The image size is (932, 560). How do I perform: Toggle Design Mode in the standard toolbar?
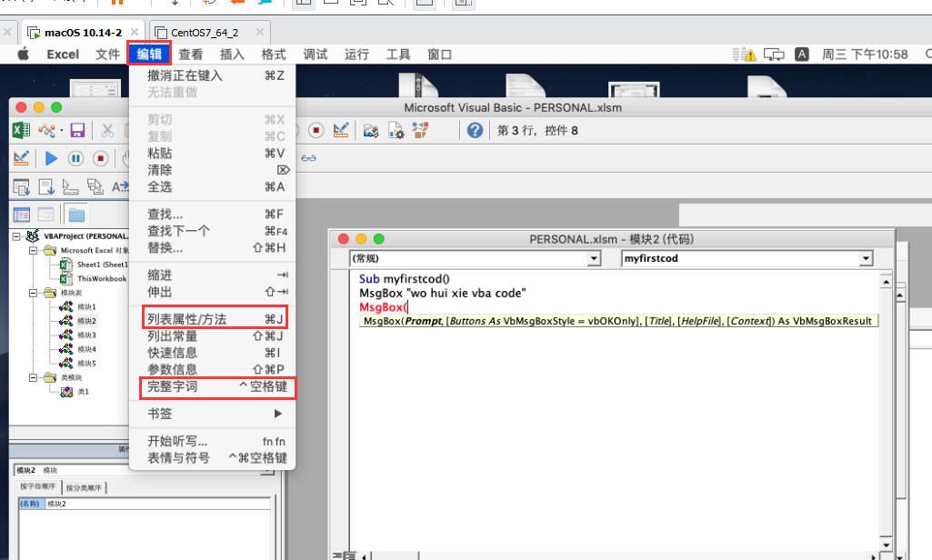coord(341,130)
